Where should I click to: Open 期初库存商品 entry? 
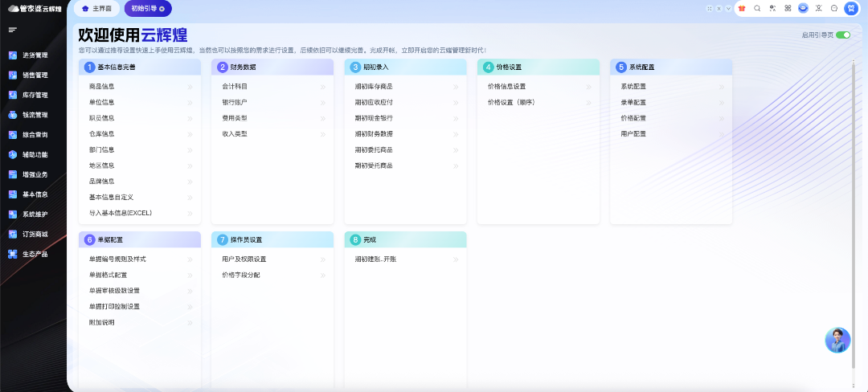click(x=374, y=86)
